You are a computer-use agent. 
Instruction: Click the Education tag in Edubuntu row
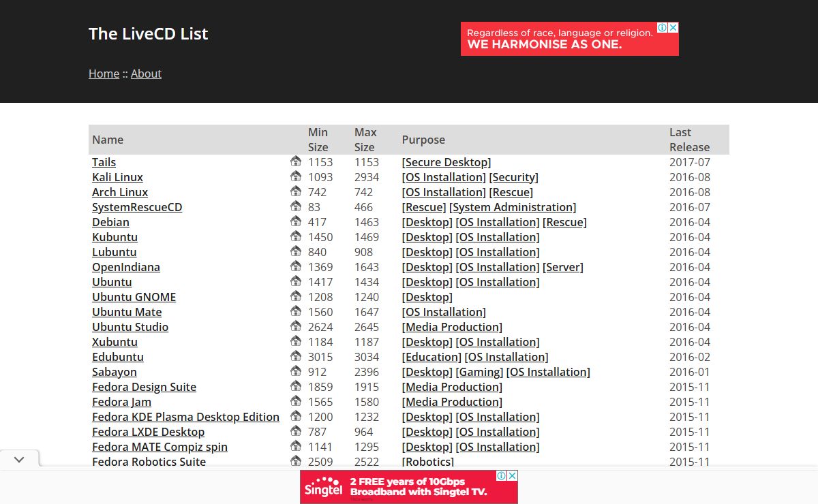432,357
